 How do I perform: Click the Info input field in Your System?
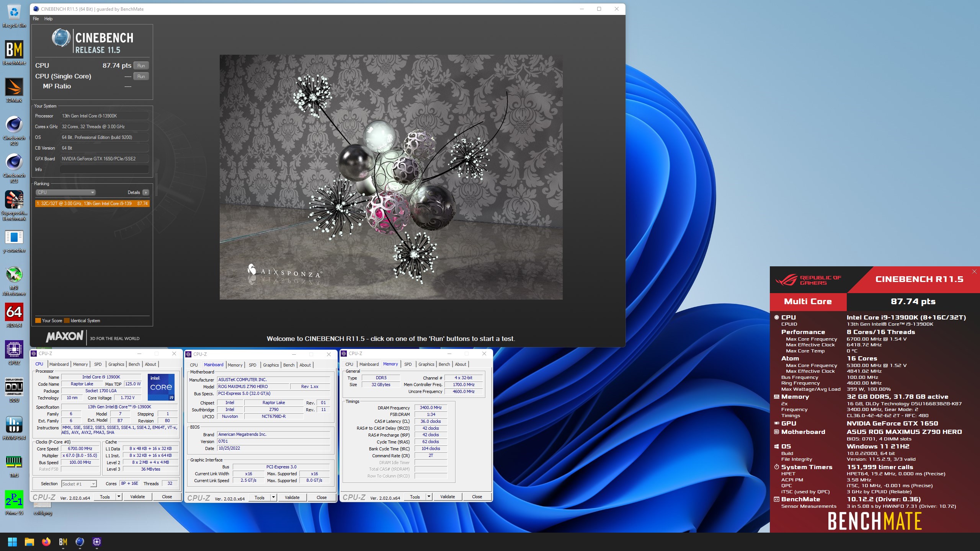(104, 169)
